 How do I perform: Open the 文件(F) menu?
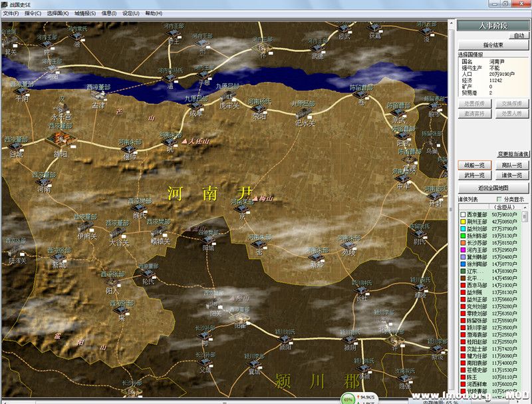coord(11,13)
